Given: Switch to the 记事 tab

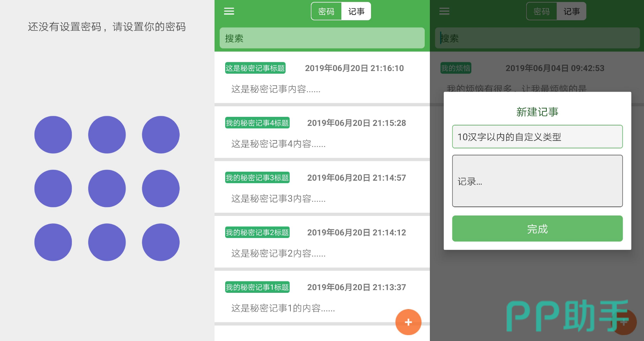Looking at the screenshot, I should [356, 11].
